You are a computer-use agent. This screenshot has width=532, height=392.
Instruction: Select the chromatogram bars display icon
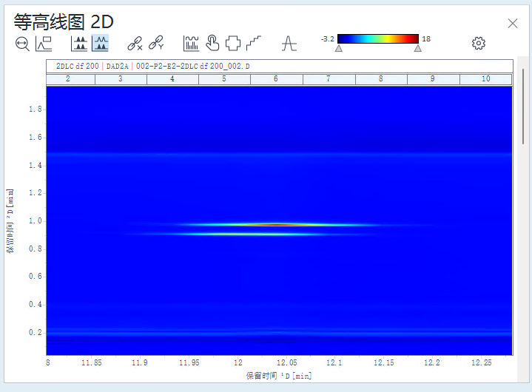(191, 44)
